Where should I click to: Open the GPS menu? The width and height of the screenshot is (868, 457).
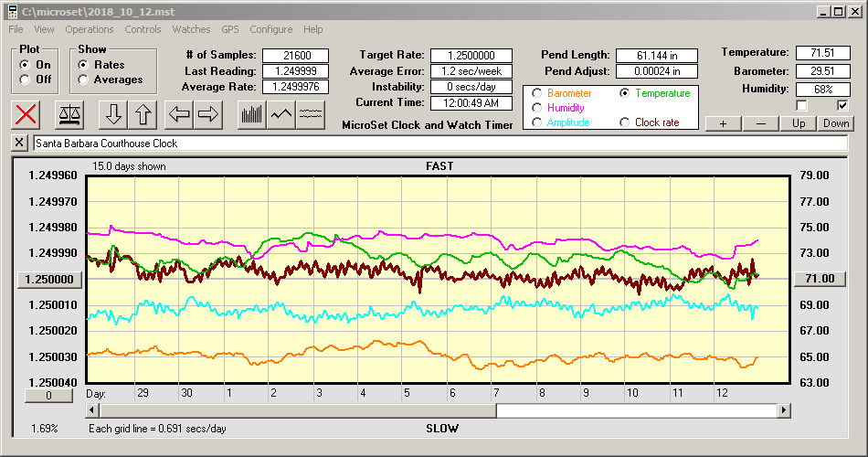pos(229,29)
